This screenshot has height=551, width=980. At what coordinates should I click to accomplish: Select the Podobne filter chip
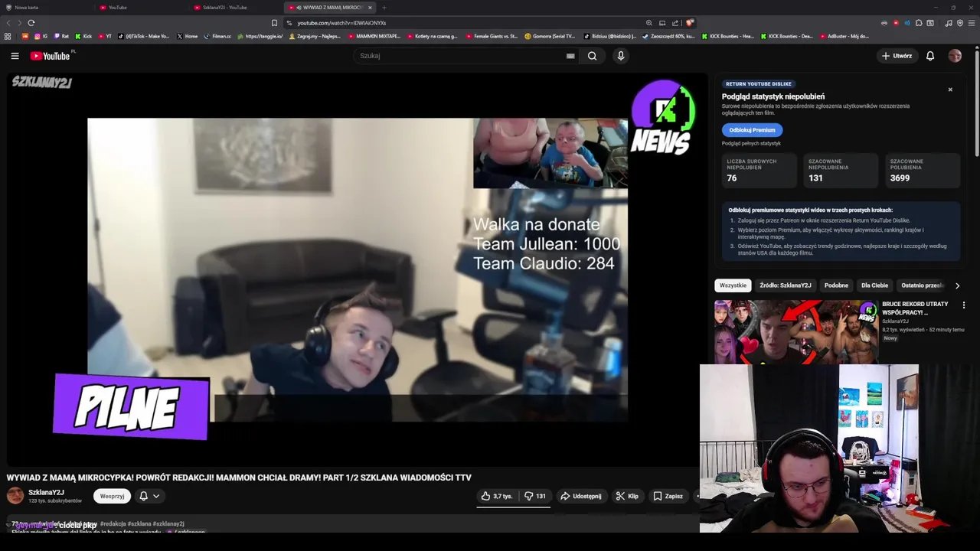click(x=836, y=285)
